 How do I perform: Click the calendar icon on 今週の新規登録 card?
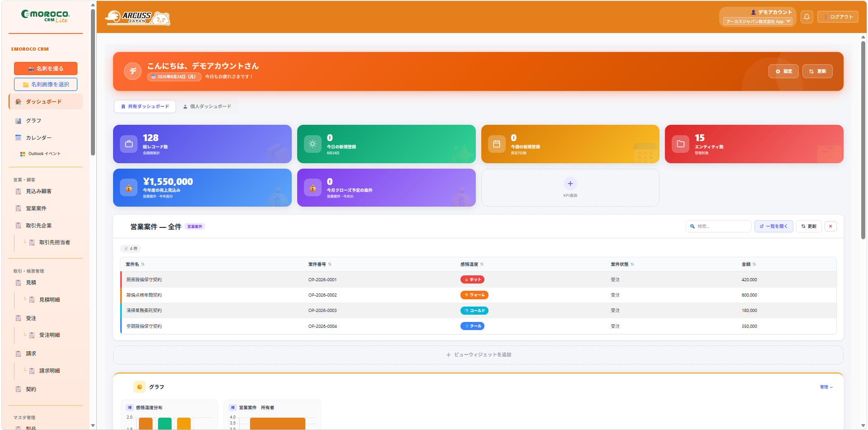click(x=497, y=144)
